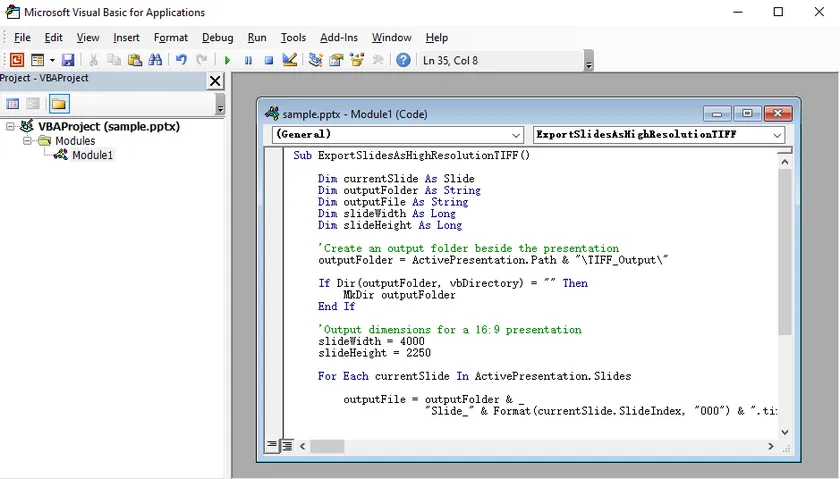Stop execution with the Reset icon
The image size is (840, 479).
tap(269, 61)
